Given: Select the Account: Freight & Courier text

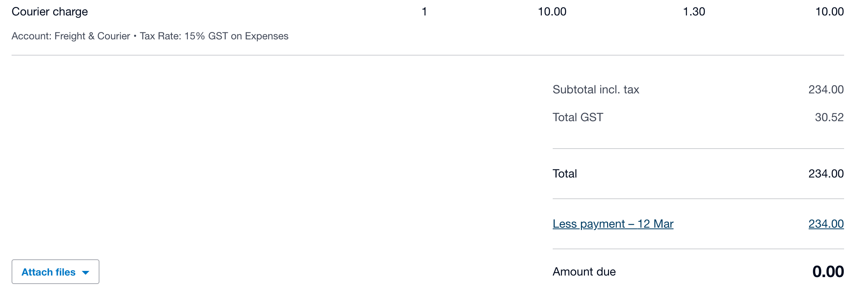Looking at the screenshot, I should click(x=71, y=36).
